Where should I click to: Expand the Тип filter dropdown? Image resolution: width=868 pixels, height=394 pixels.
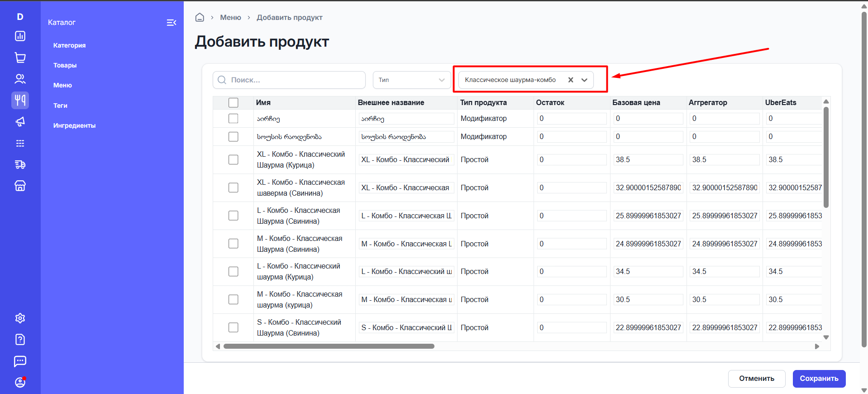[411, 80]
